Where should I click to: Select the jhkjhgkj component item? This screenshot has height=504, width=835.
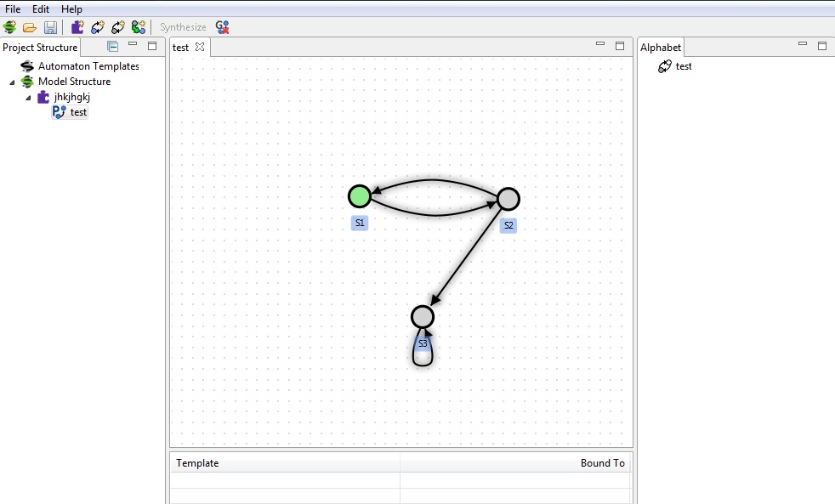pos(72,97)
